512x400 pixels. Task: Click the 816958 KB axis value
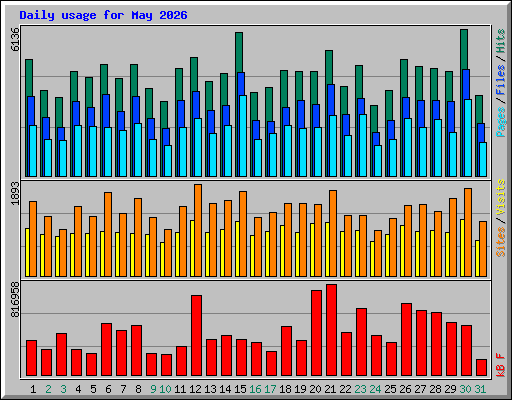(x=15, y=299)
